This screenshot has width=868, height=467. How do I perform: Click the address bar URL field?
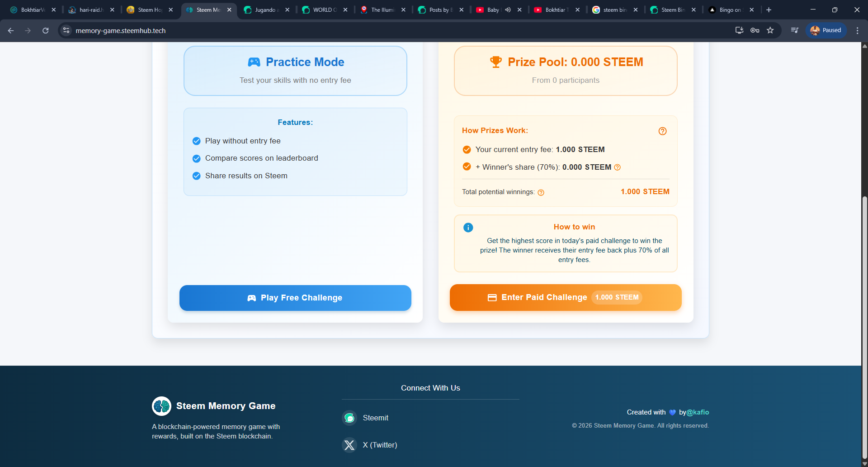pyautogui.click(x=398, y=30)
